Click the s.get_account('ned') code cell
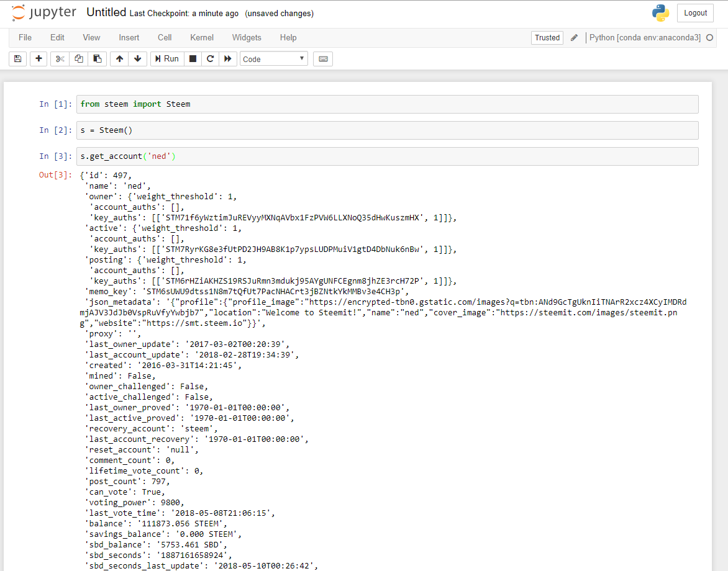Image resolution: width=728 pixels, height=571 pixels. point(388,156)
